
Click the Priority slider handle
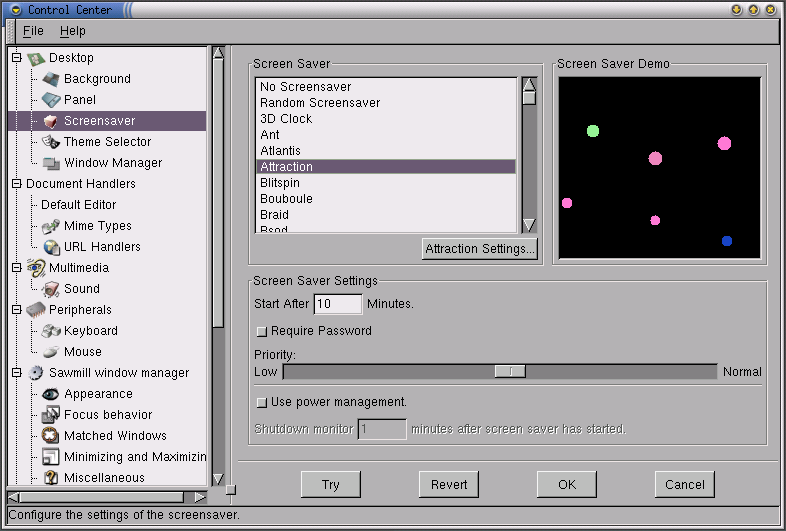(510, 372)
